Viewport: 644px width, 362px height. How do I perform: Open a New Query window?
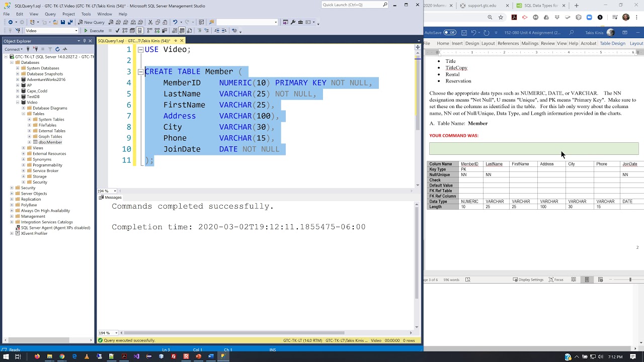click(91, 22)
